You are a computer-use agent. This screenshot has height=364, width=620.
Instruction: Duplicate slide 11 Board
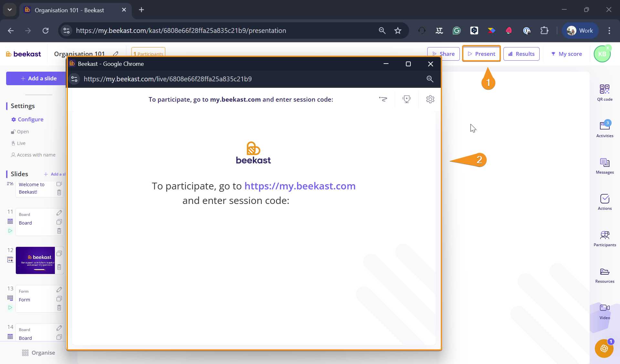coord(59,222)
